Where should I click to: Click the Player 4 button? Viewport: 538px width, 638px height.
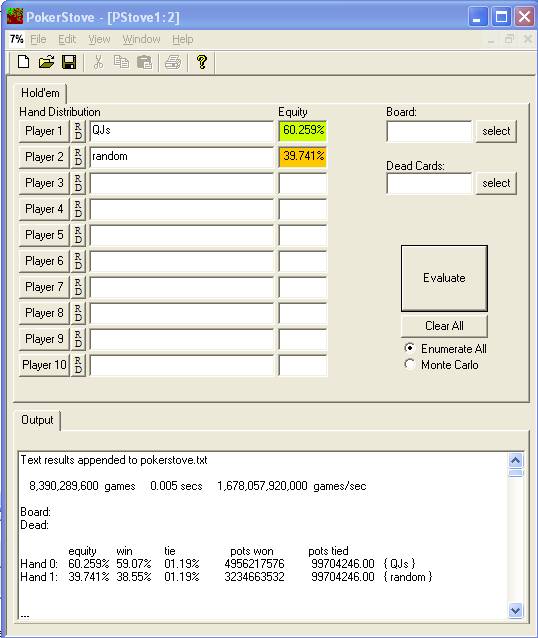click(44, 209)
